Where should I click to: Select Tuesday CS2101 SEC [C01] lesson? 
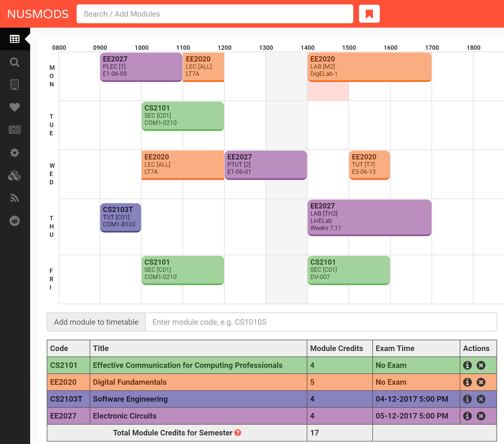(183, 116)
